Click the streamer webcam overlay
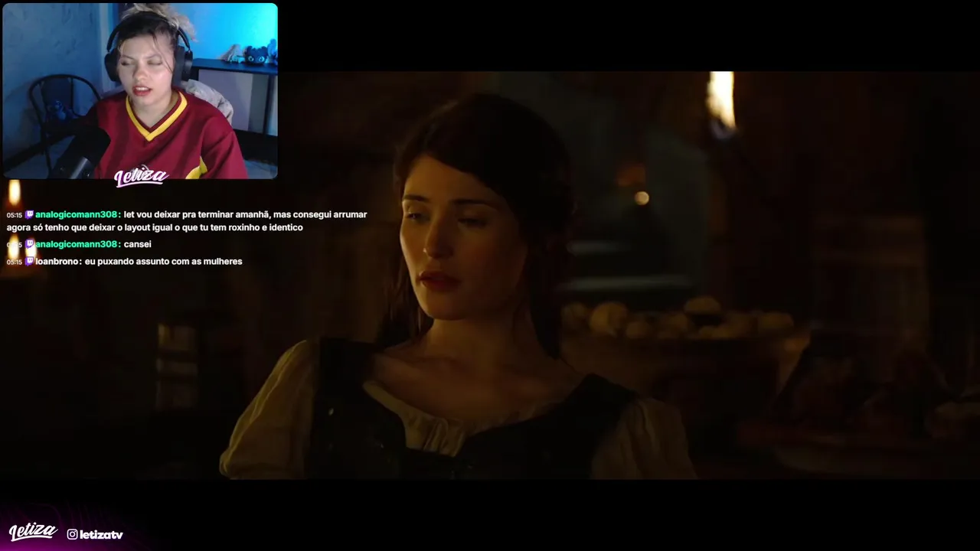Screen dimensions: 980x551 (x=140, y=90)
